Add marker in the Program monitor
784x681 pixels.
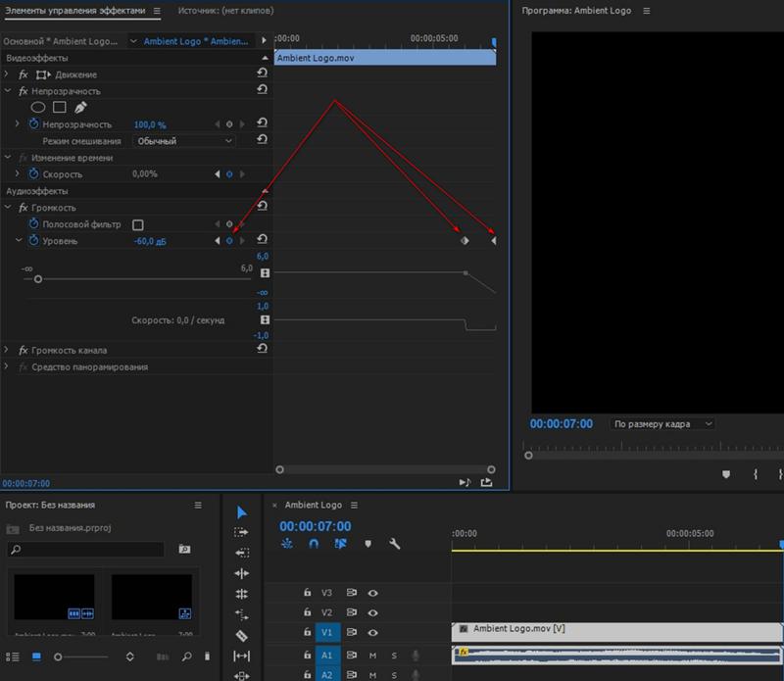(x=726, y=474)
